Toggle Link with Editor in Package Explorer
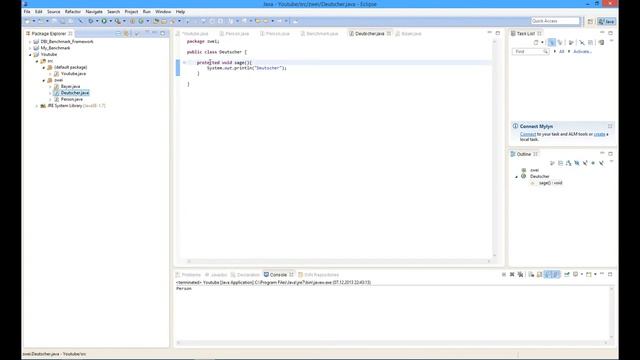Viewport: 640px width, 360px height. point(126,33)
